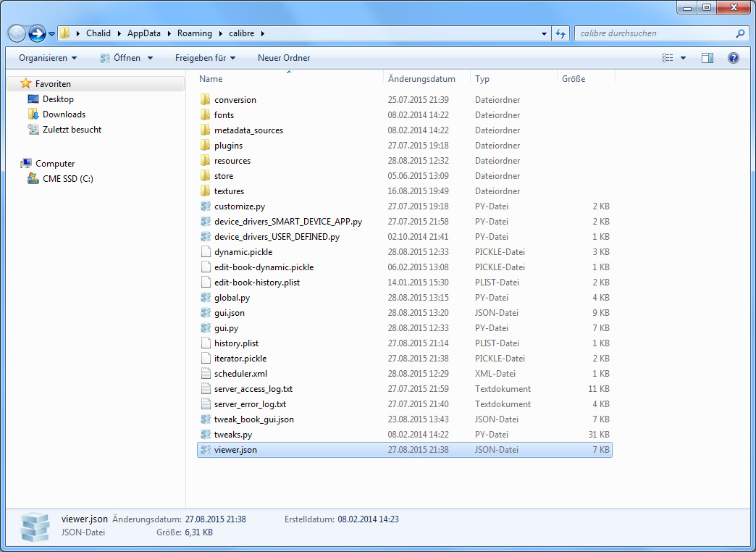Toggle the preview pane icon
Screen dimensions: 756x552
click(707, 58)
